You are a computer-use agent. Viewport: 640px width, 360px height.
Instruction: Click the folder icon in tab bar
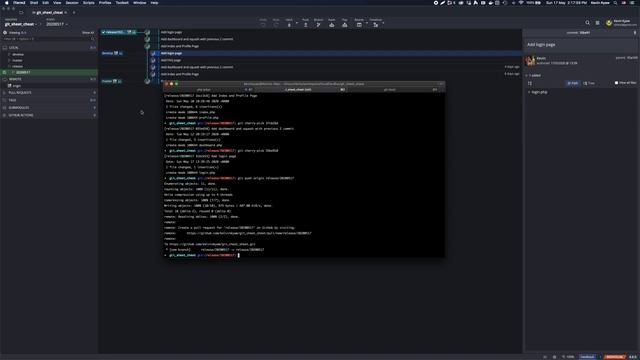pos(21,13)
